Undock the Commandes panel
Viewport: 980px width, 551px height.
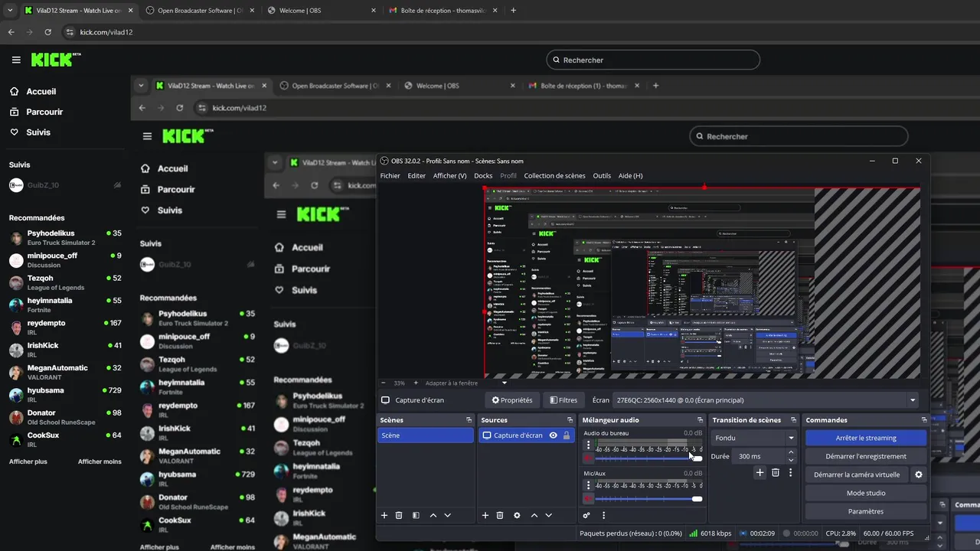pyautogui.click(x=924, y=420)
